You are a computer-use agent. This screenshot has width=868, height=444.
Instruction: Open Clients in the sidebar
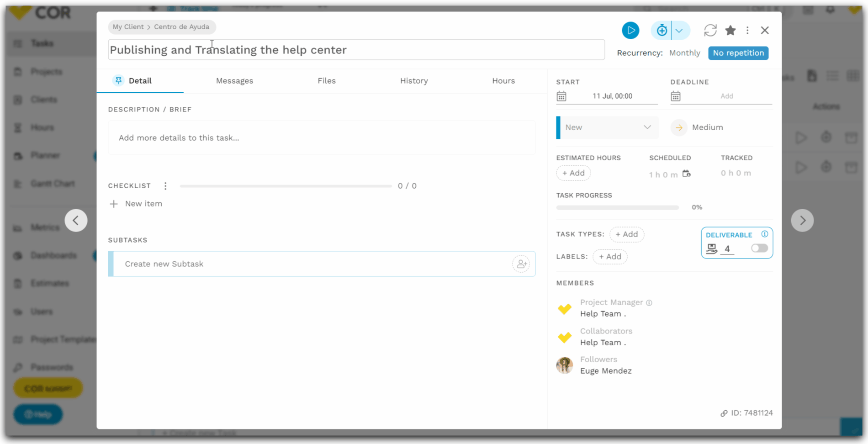(44, 100)
